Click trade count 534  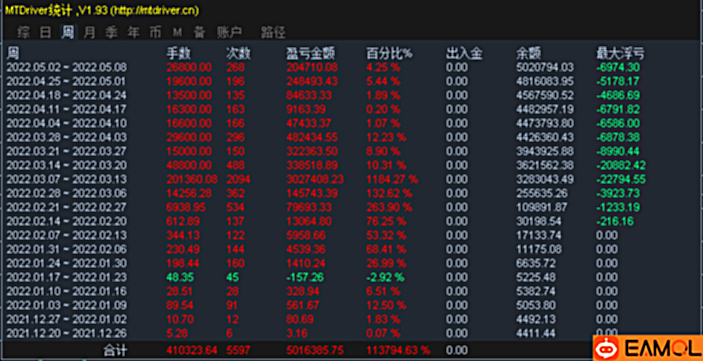(x=235, y=208)
